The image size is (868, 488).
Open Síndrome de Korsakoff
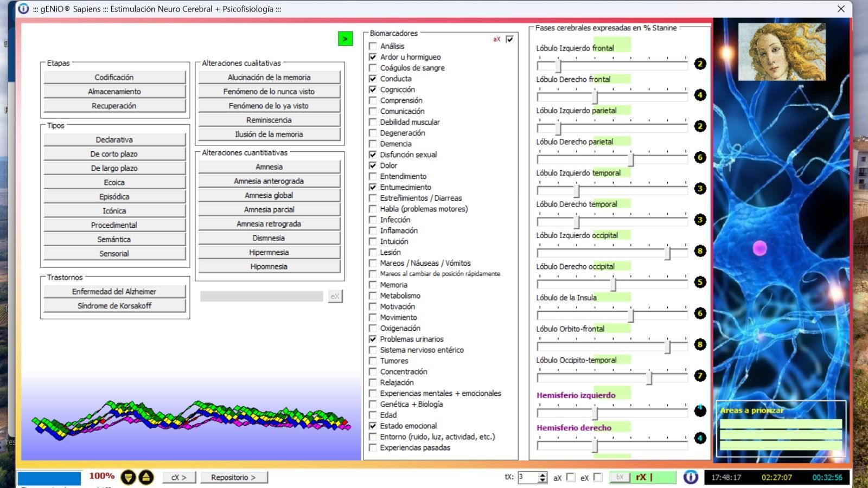pos(114,306)
